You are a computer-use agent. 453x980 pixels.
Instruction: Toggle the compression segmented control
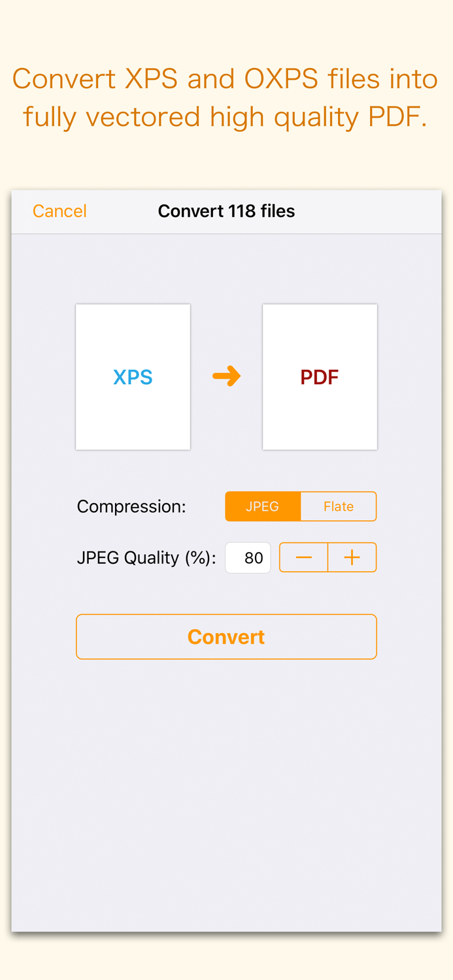(x=301, y=506)
